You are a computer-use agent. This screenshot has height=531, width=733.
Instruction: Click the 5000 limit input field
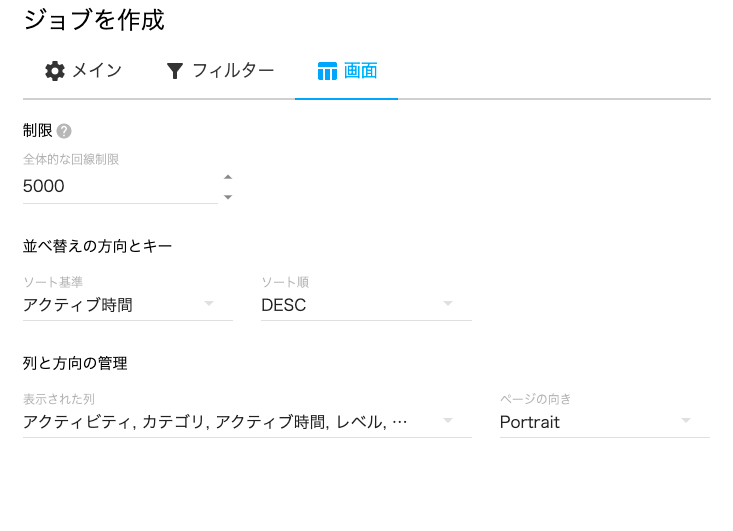coord(118,186)
